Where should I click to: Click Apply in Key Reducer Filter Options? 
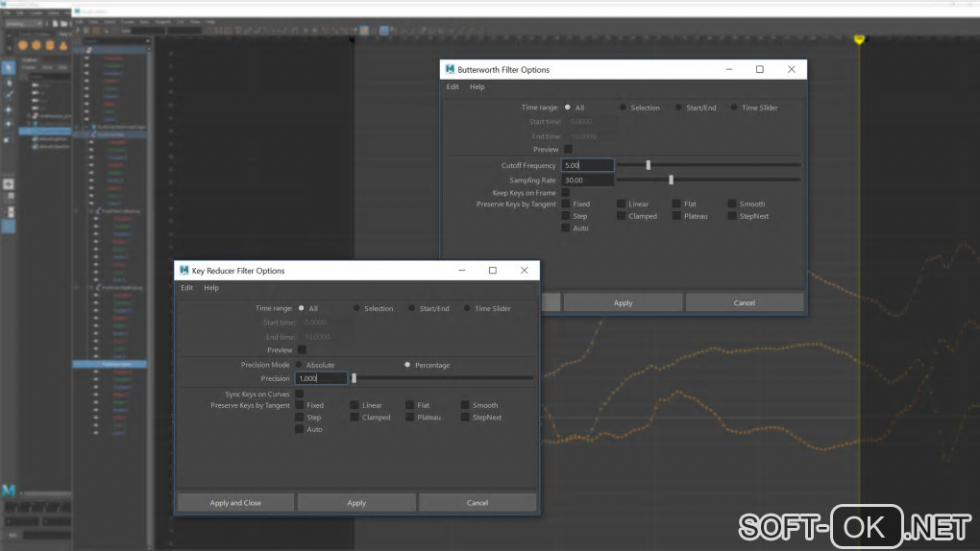coord(356,502)
